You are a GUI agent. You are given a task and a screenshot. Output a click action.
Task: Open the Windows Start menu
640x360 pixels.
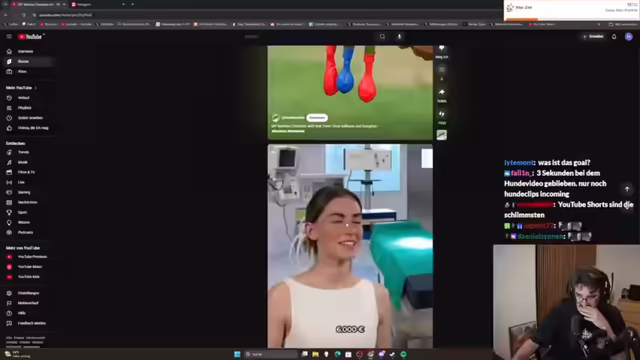(x=237, y=354)
